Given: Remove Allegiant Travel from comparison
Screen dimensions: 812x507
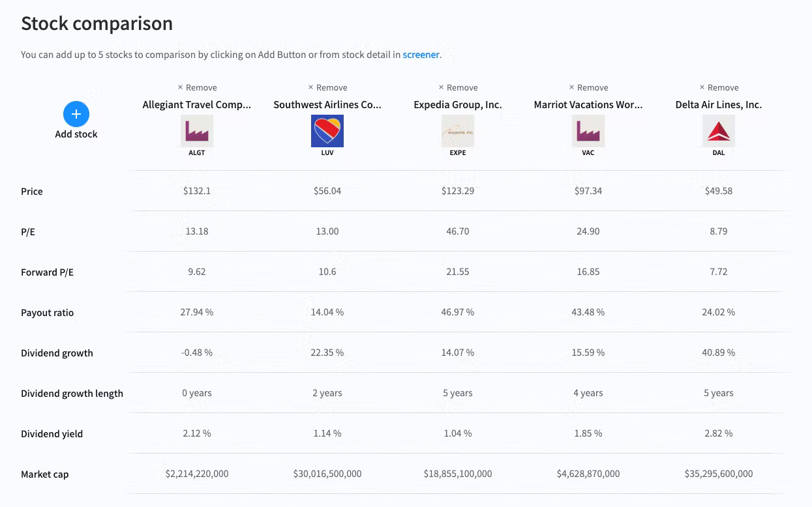Looking at the screenshot, I should coord(197,87).
